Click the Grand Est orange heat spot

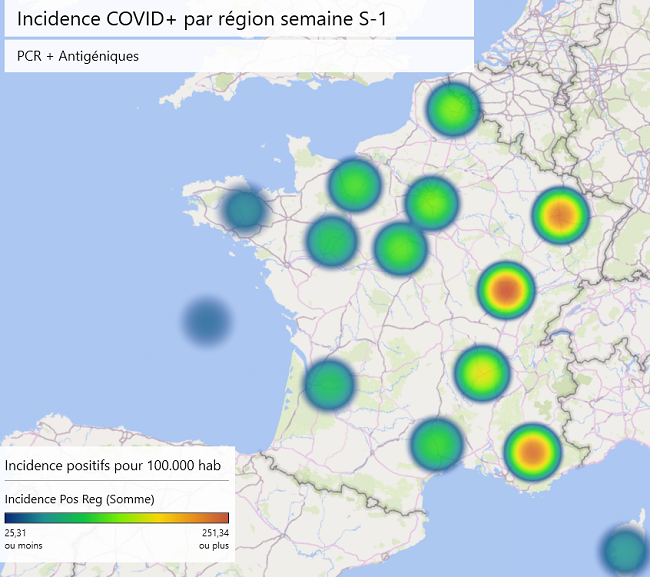pos(561,216)
